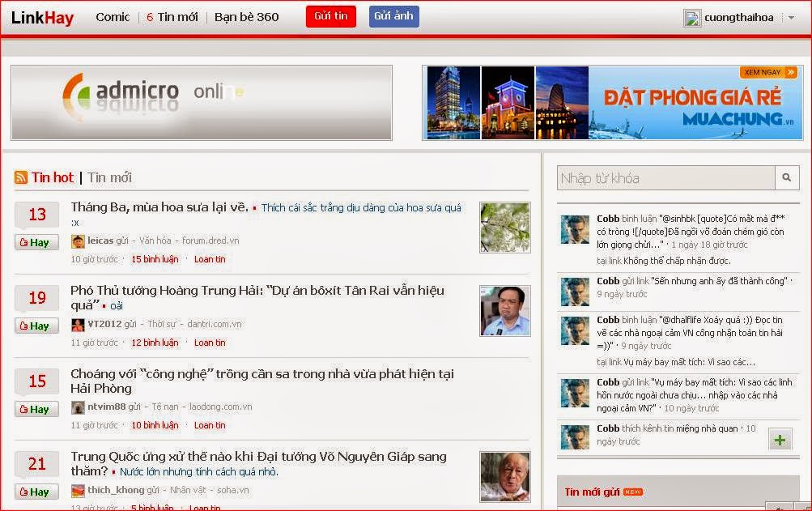Open the Võ Nguyên Giáp photo thumbnail
Screen dimensions: 812x511
coord(505,477)
